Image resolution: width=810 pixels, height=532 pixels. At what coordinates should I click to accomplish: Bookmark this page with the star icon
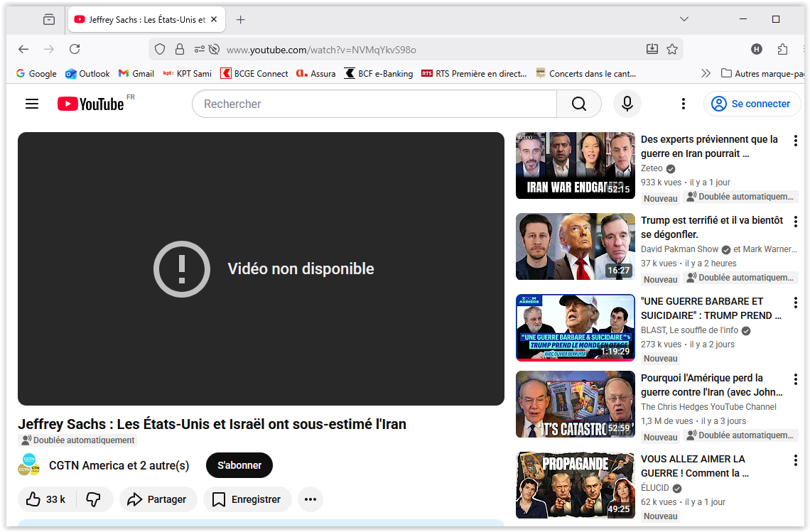(x=672, y=49)
